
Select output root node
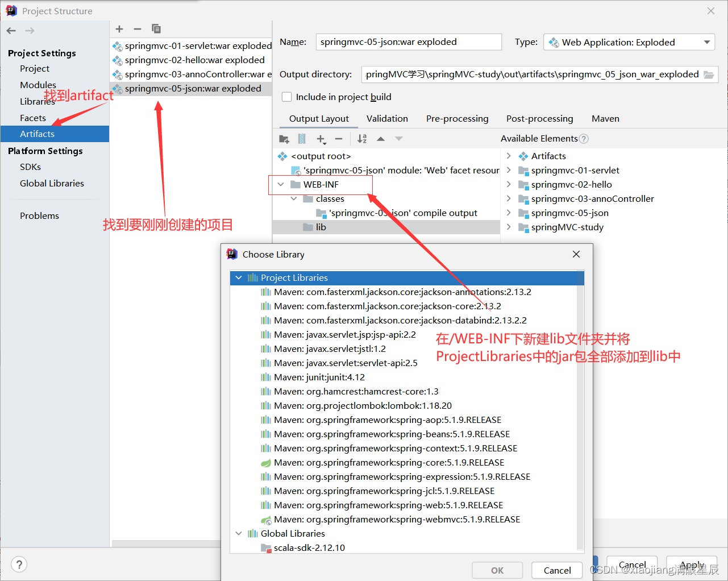[x=321, y=156]
